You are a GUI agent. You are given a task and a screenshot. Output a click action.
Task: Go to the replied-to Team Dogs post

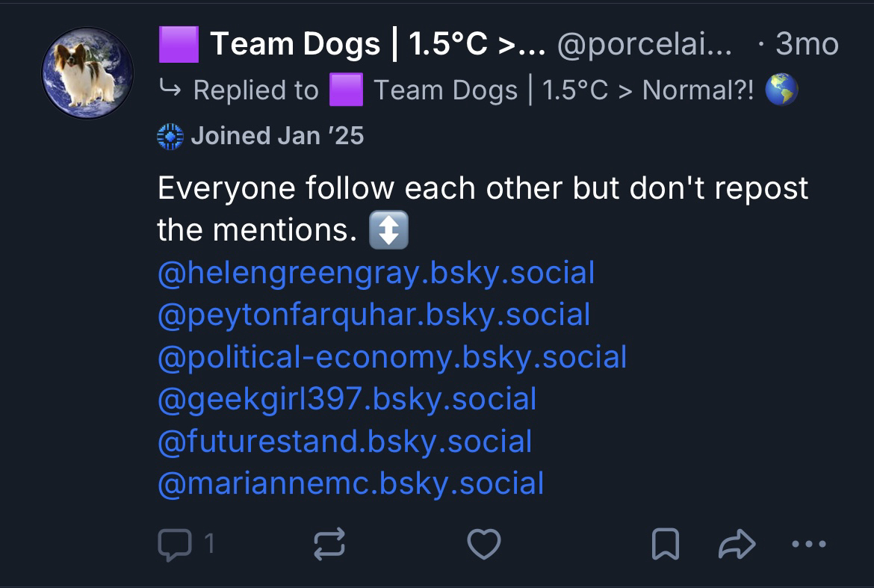(563, 91)
